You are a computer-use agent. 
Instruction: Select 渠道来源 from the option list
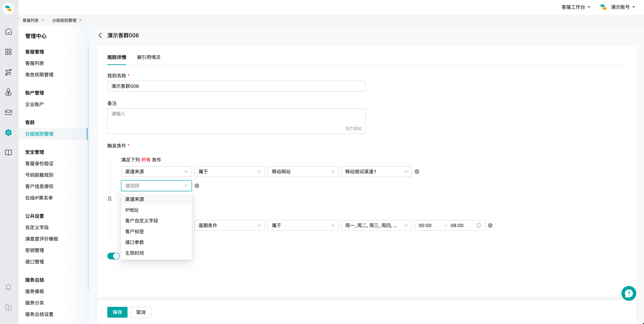point(156,199)
